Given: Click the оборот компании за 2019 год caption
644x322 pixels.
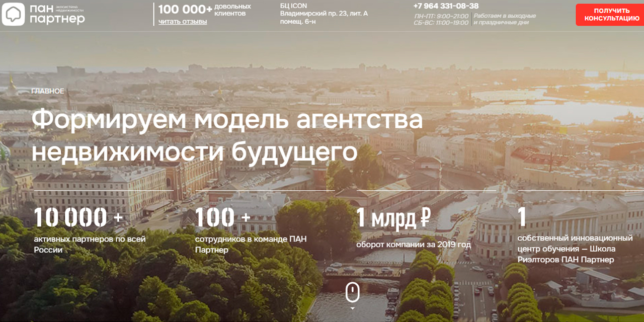Looking at the screenshot, I should click(414, 245).
